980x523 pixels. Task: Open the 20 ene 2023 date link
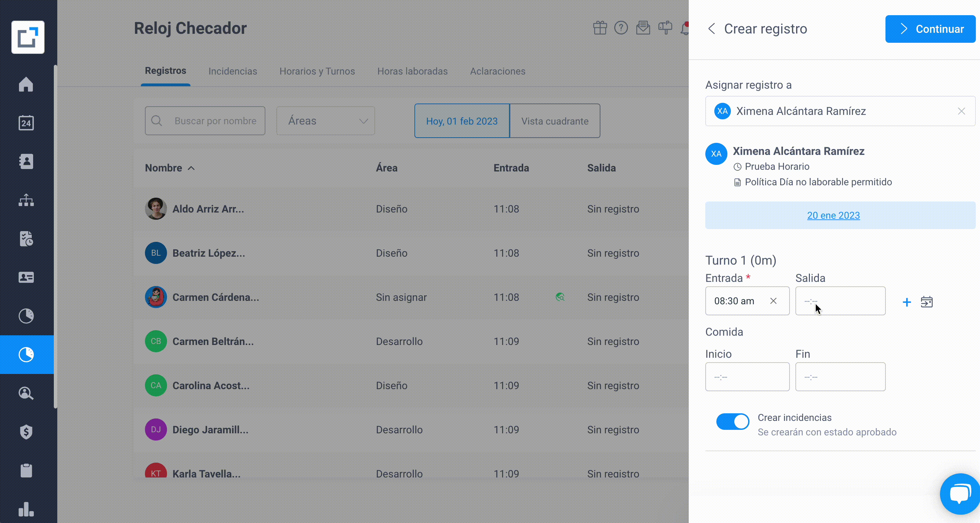pyautogui.click(x=833, y=215)
